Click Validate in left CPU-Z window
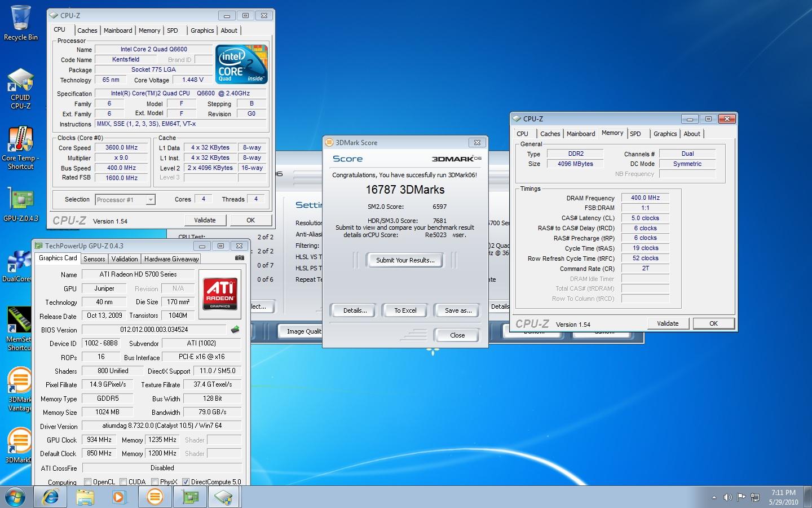Image resolution: width=812 pixels, height=508 pixels. (x=205, y=220)
